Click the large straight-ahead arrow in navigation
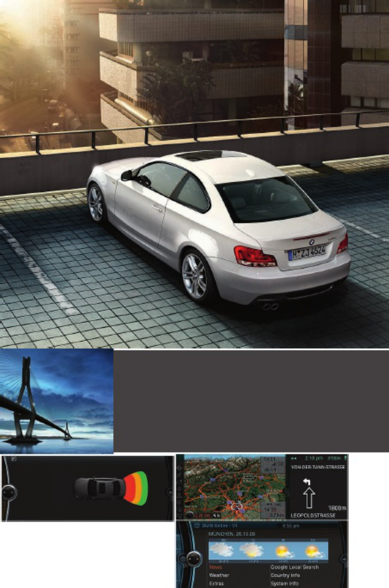 [x=309, y=497]
